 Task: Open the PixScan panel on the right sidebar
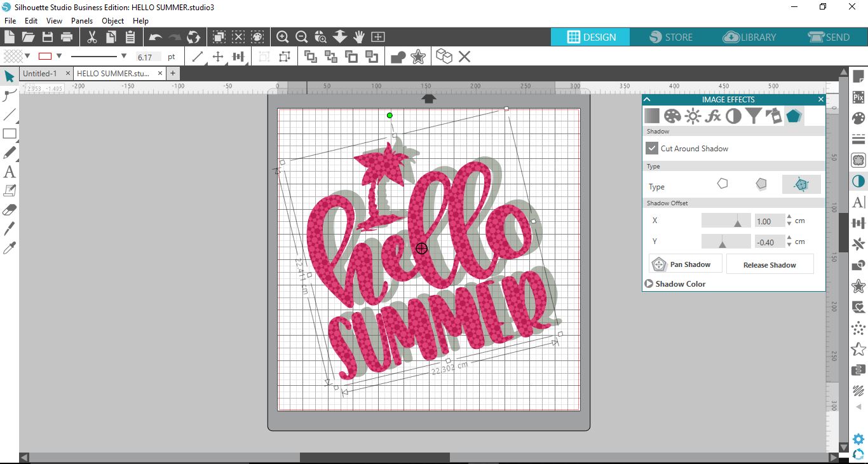(858, 97)
